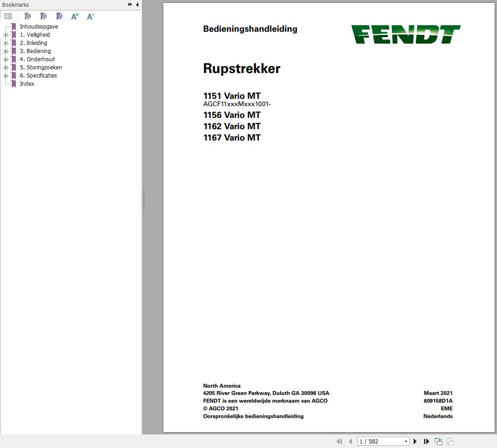Go to next page button
The height and width of the screenshot is (448, 497).
point(415,441)
